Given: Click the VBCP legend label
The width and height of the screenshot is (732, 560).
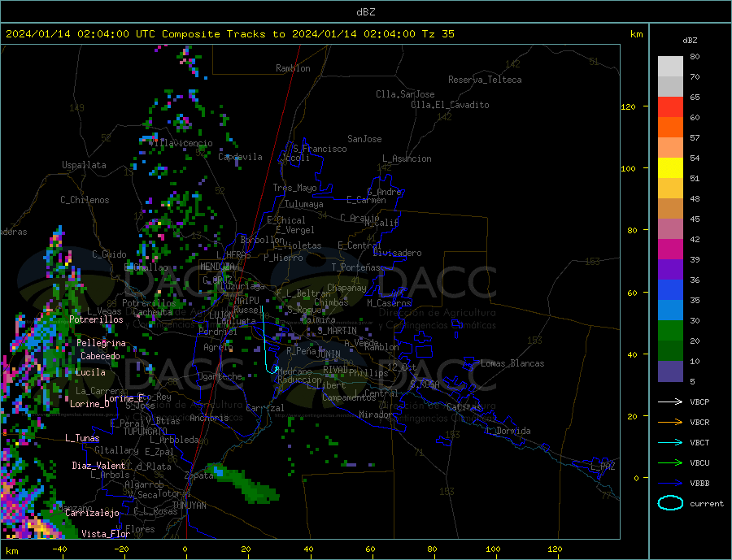Looking at the screenshot, I should pyautogui.click(x=699, y=402).
